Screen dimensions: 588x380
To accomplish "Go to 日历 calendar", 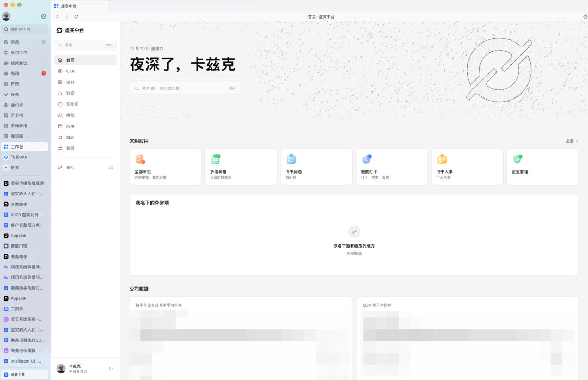I will [24, 84].
